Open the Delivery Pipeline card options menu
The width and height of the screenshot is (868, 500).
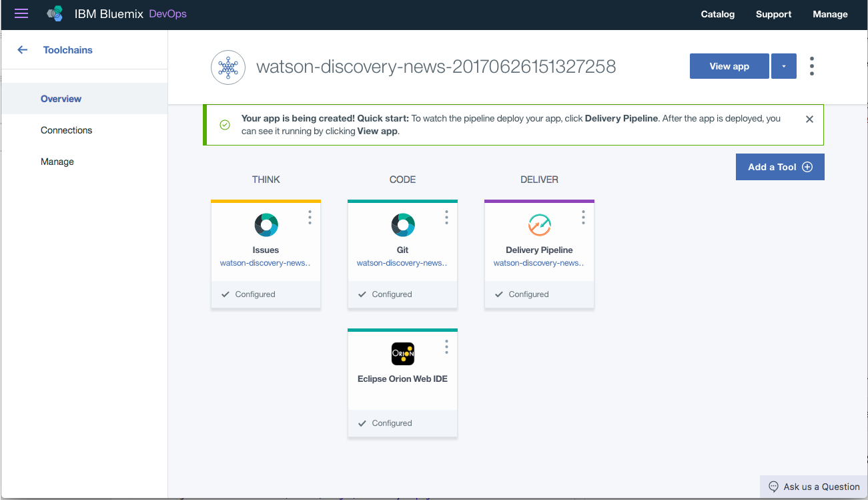(583, 217)
